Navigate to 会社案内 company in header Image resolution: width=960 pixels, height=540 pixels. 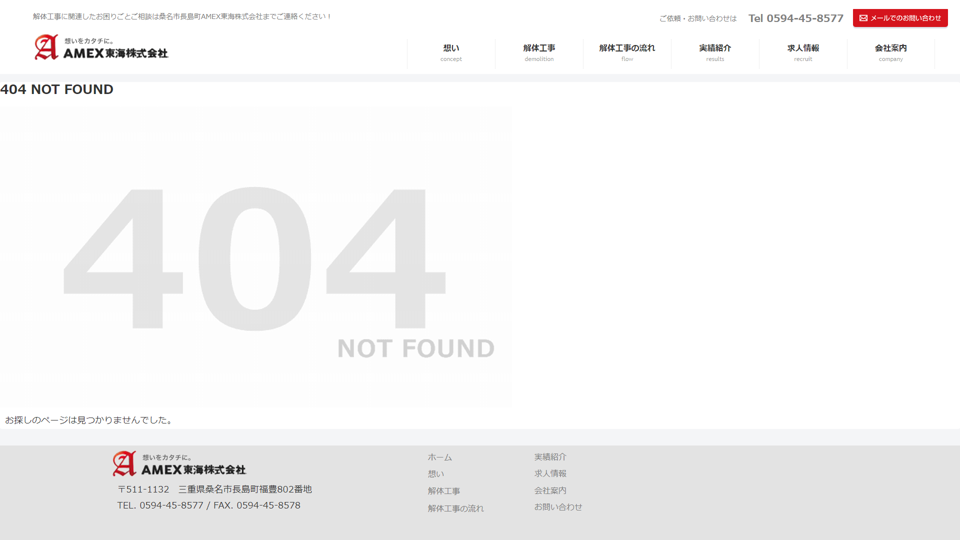click(890, 52)
